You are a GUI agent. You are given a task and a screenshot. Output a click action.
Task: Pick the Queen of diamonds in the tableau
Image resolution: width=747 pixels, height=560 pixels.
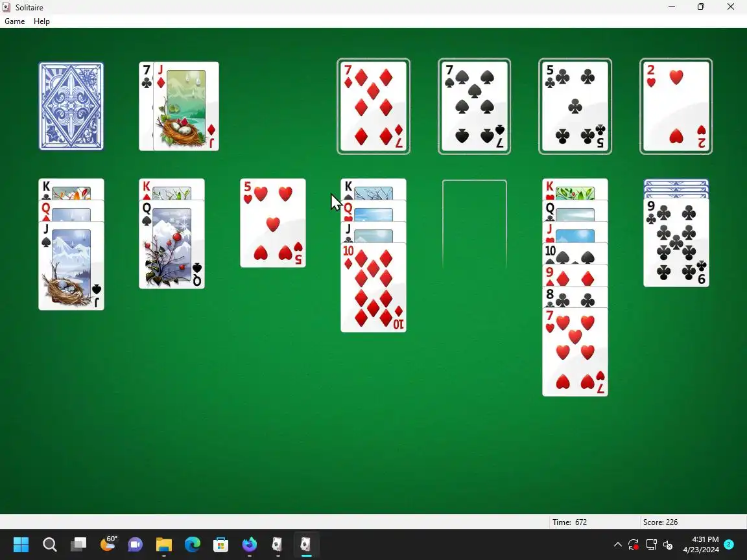coord(71,211)
